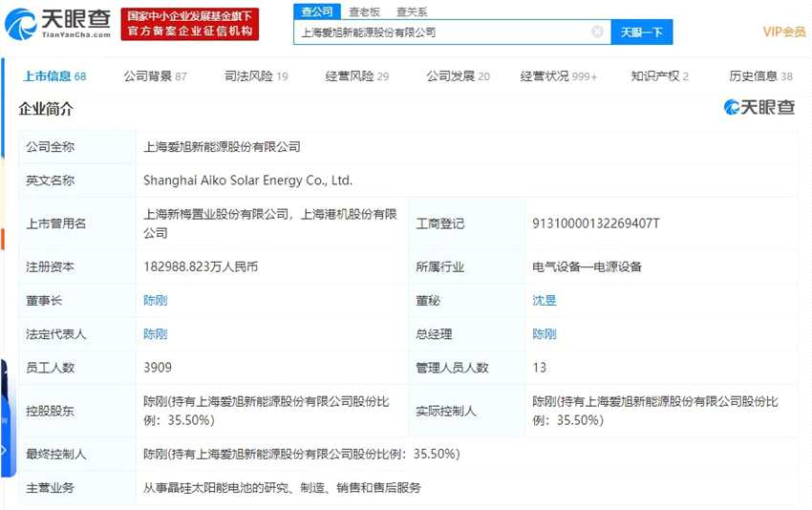Screen dimensions: 812x510
Task: Select the 最终控制人 value text
Action: click(x=301, y=454)
